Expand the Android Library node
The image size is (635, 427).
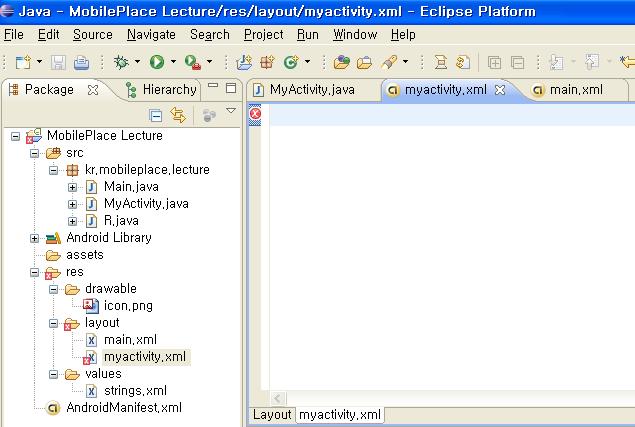(x=34, y=238)
